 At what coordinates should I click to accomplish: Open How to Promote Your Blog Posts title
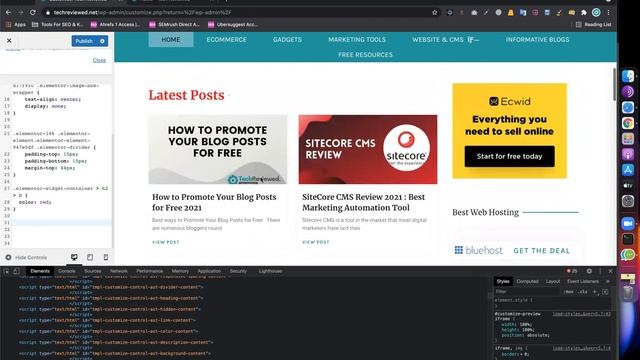214,202
